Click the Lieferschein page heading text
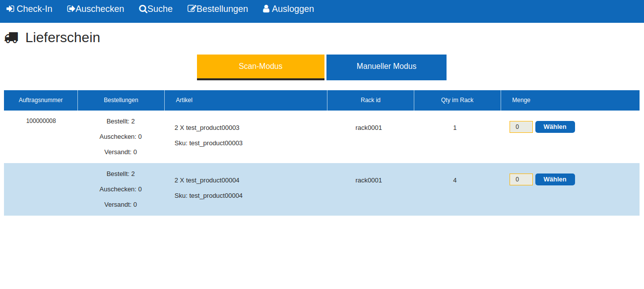 [63, 38]
